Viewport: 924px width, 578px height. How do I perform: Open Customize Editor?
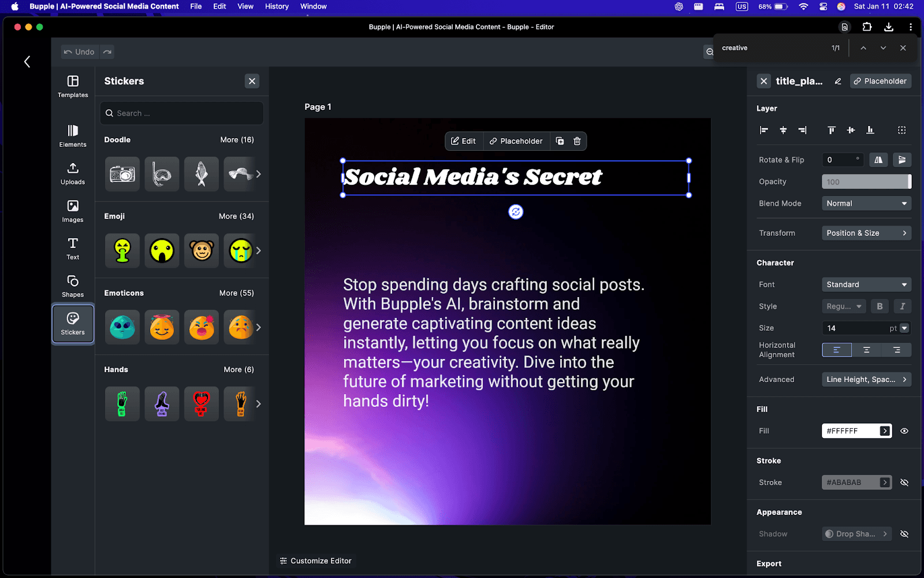(315, 561)
